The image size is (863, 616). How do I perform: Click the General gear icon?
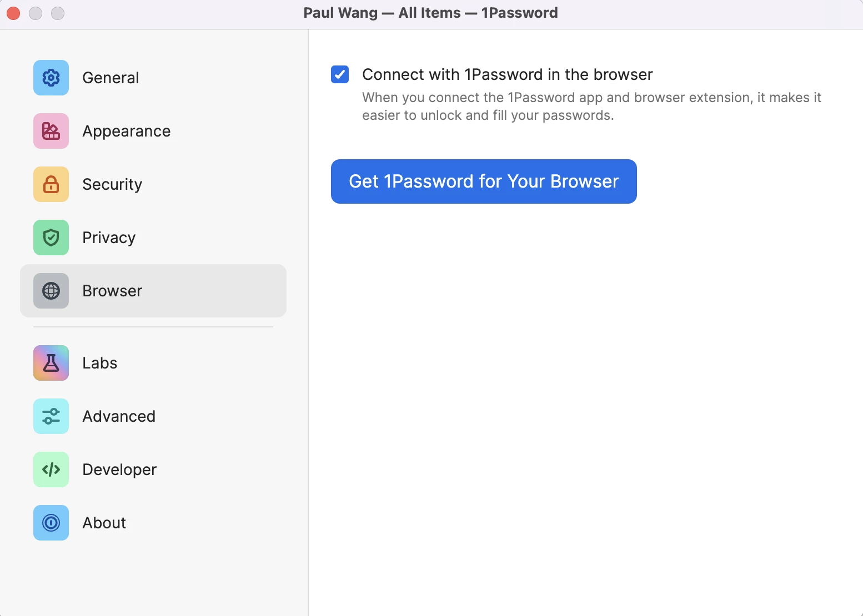pos(51,78)
